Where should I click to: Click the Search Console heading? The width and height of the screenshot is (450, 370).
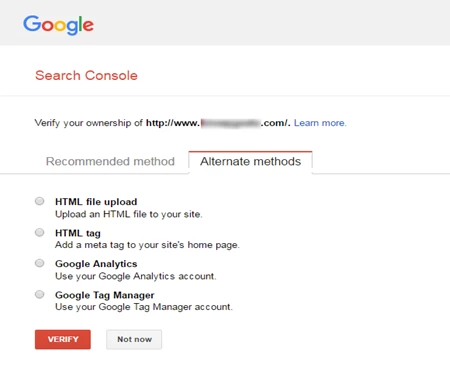(86, 75)
